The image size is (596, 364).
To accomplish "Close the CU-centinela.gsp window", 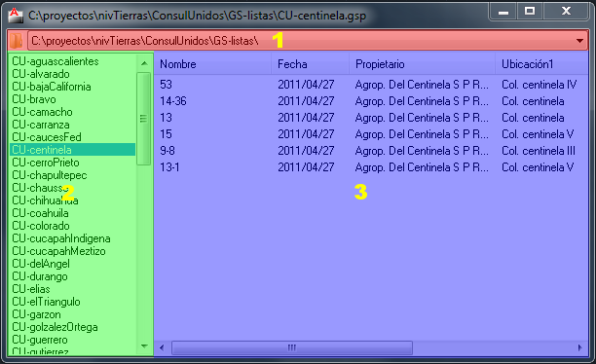I will [567, 12].
